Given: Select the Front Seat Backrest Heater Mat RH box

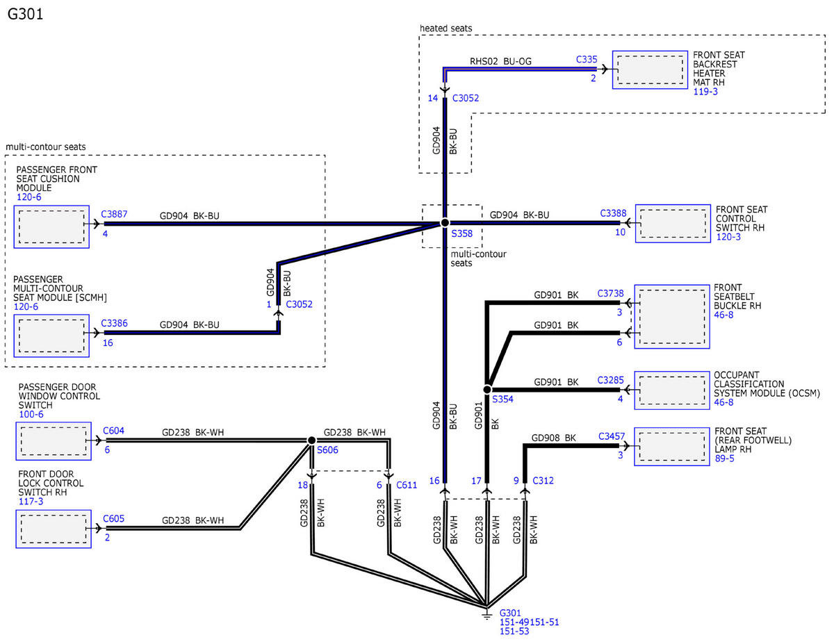Looking at the screenshot, I should tap(650, 69).
